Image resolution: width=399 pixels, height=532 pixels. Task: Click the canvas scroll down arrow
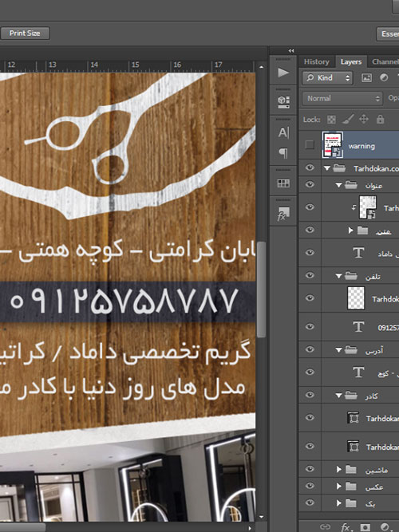(x=261, y=517)
